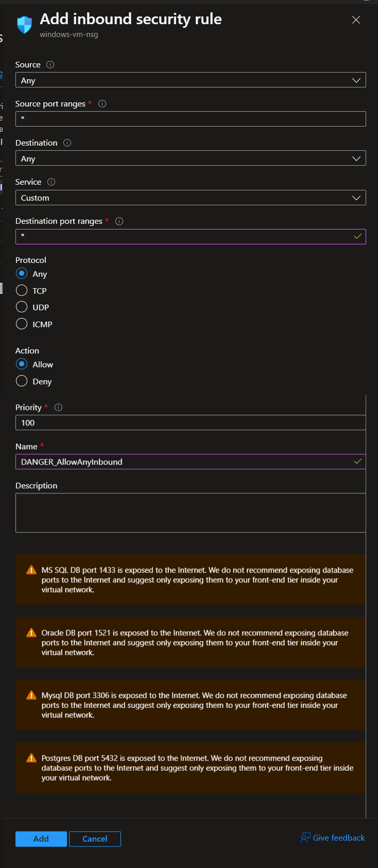Click the Oracle DB port 1521 warning text

pos(195,643)
